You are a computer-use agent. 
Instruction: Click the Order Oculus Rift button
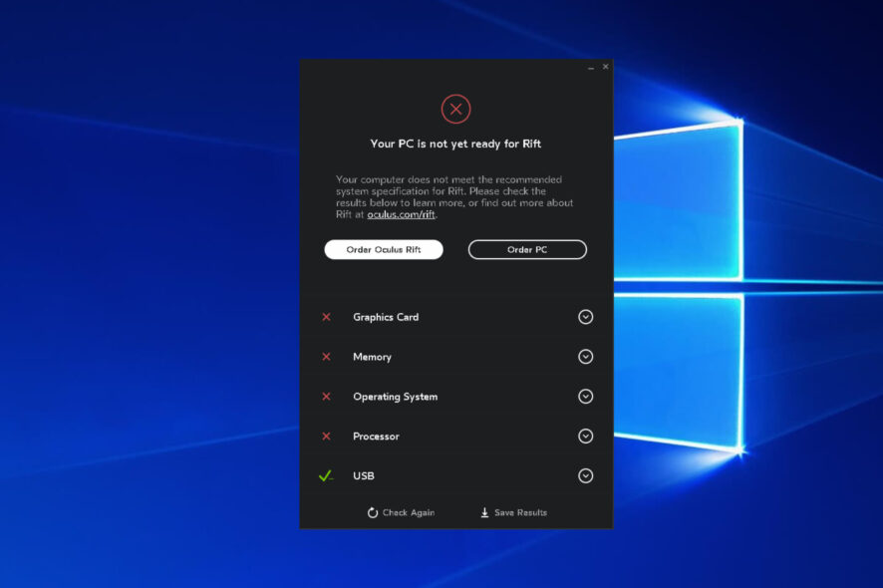pyautogui.click(x=384, y=249)
